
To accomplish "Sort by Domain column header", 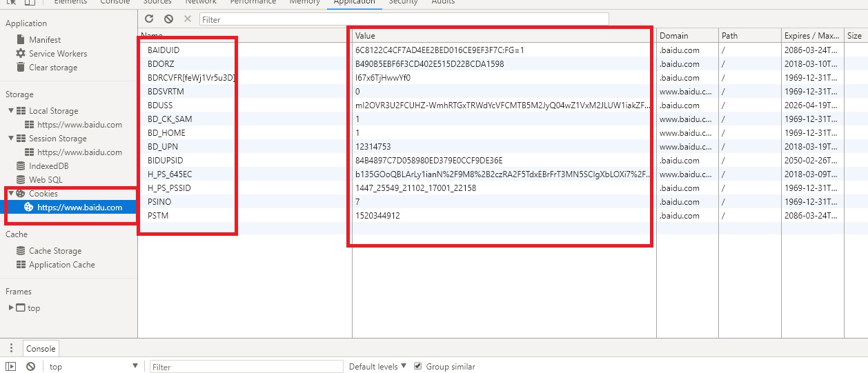I will tap(687, 35).
